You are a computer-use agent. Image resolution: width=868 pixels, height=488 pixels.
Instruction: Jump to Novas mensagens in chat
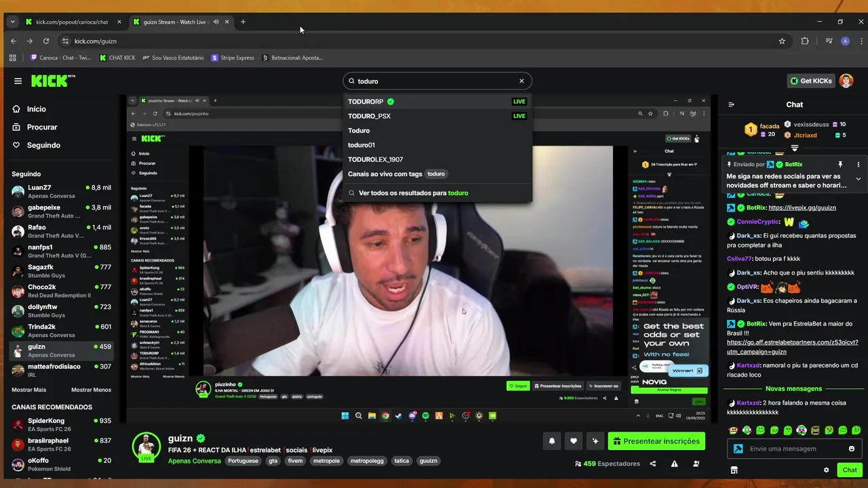[793, 389]
